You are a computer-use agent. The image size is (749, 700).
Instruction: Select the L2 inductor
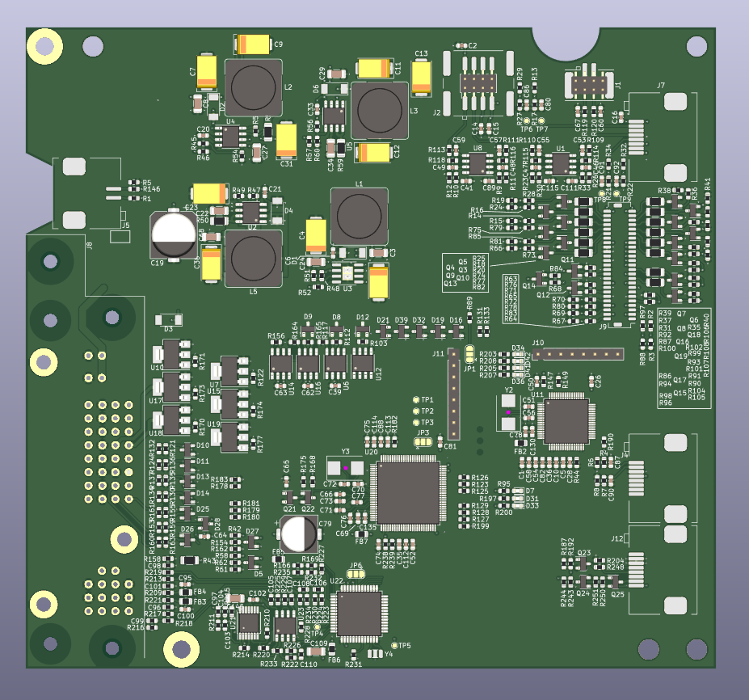point(253,87)
